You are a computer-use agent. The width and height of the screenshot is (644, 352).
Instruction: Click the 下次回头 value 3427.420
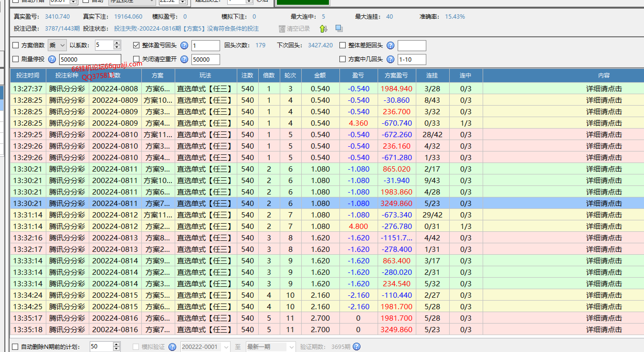pyautogui.click(x=320, y=45)
